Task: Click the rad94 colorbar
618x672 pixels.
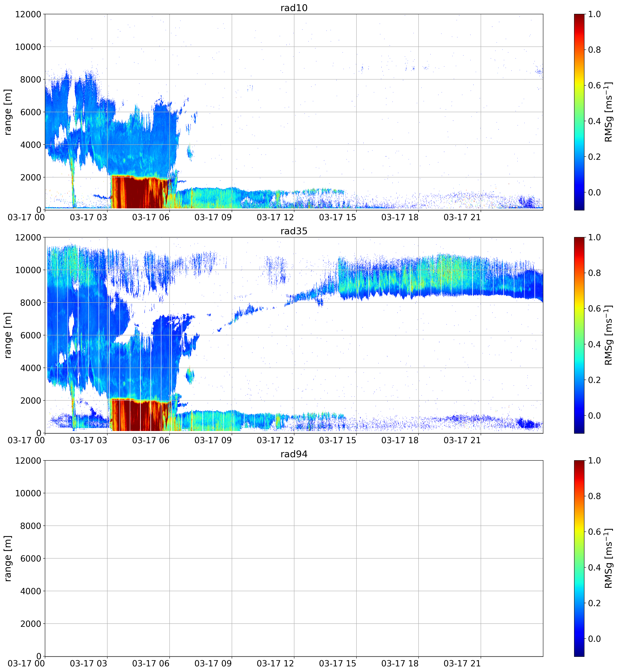Action: point(579,558)
